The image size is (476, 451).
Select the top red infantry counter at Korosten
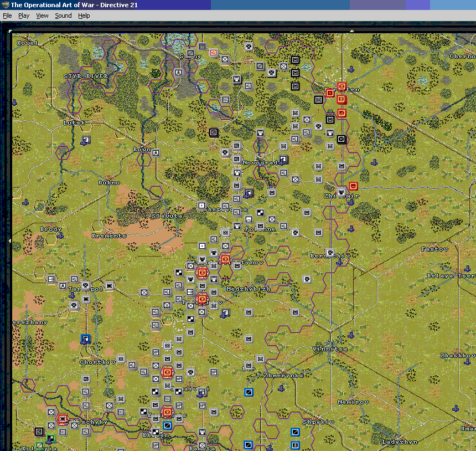(x=342, y=86)
